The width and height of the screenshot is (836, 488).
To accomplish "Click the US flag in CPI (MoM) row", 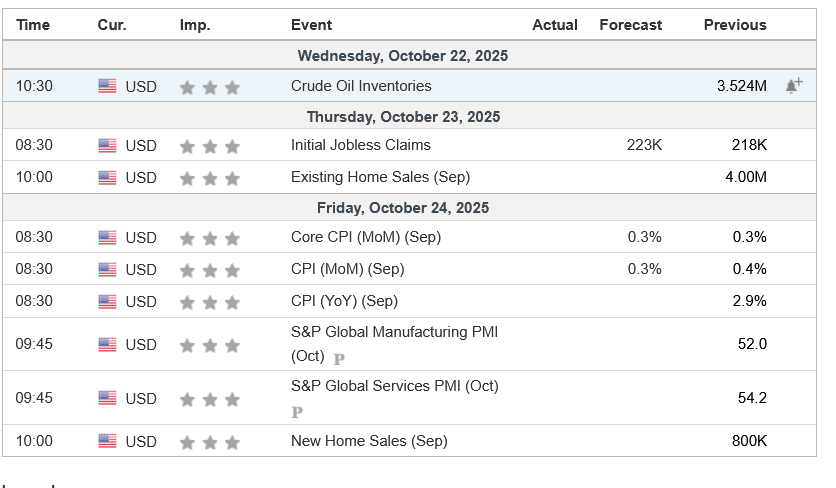I will point(107,269).
